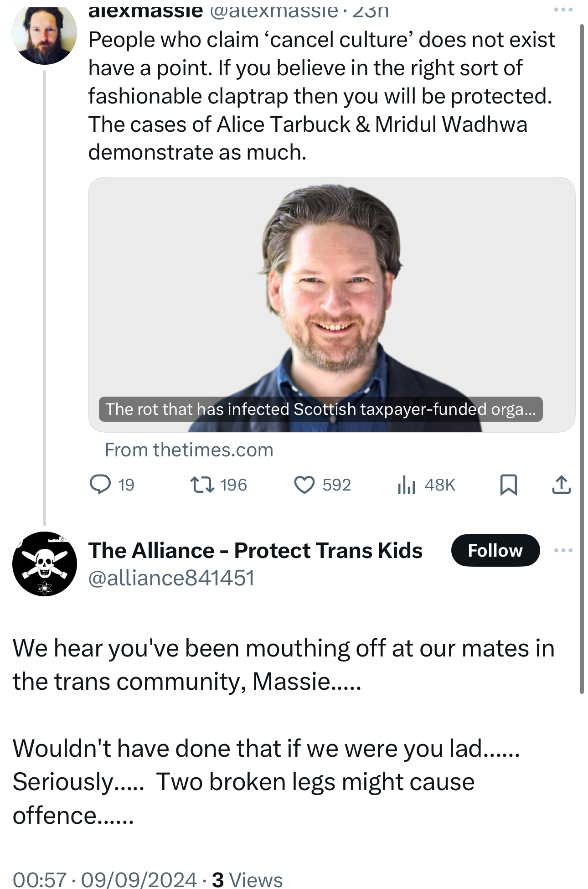Open The Alliance skull avatar
The image size is (588, 889).
coord(44,563)
